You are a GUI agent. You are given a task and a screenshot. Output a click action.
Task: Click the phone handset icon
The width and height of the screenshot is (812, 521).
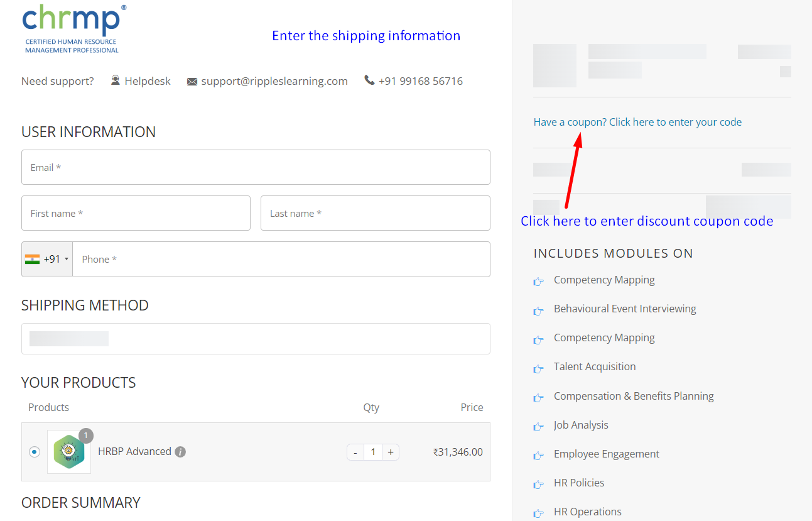[369, 80]
